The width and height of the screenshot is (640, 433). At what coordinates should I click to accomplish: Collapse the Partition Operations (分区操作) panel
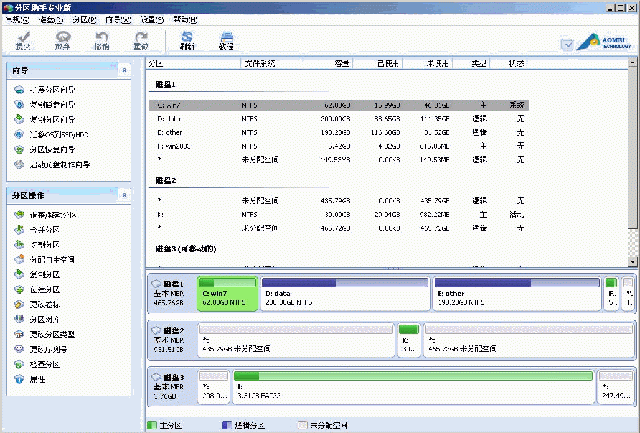123,195
